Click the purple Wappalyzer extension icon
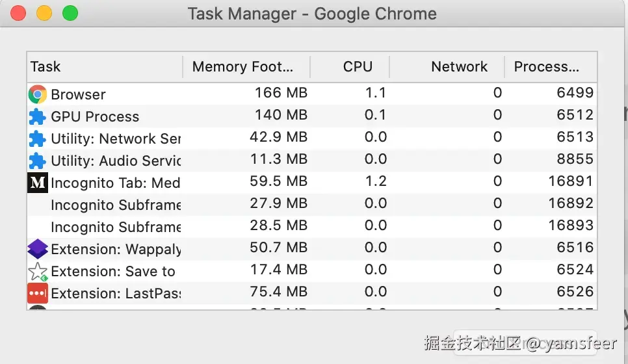 38,249
